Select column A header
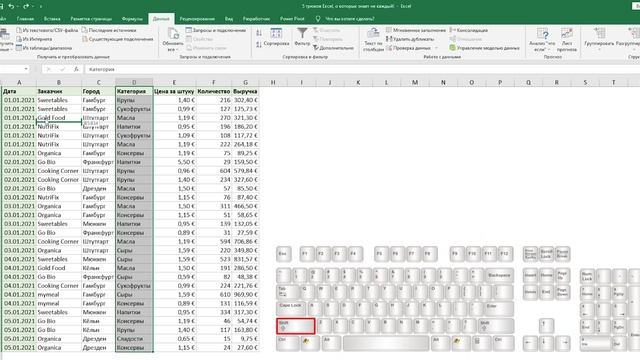 point(19,82)
